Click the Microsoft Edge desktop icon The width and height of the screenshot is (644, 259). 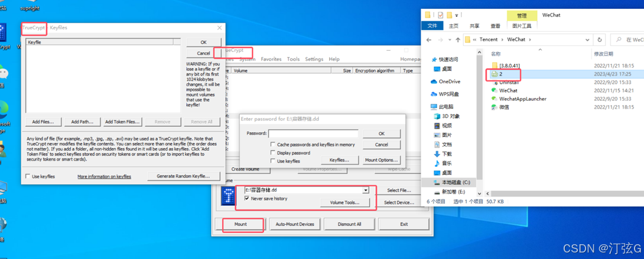(x=4, y=110)
